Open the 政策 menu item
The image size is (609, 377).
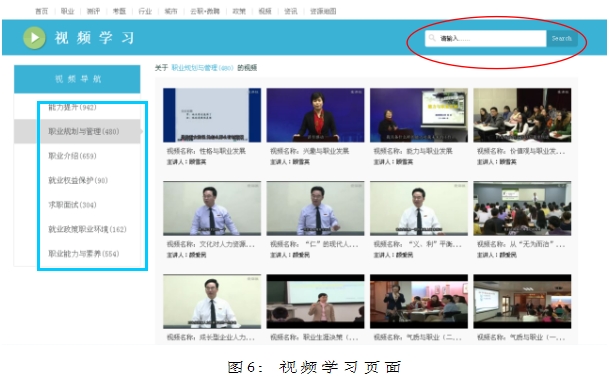239,11
